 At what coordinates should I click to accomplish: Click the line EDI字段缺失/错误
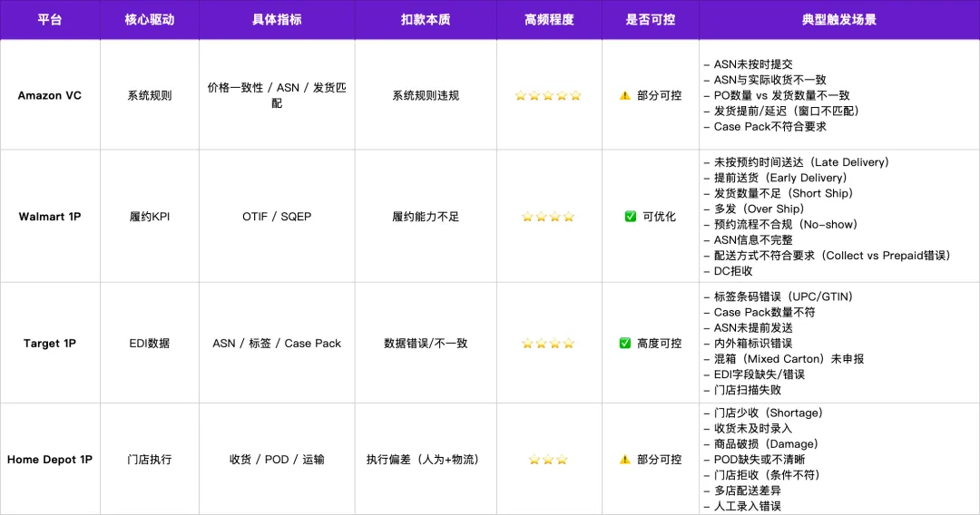754,375
